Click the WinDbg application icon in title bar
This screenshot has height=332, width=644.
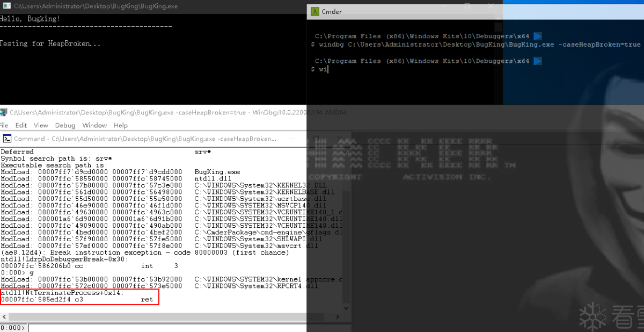[x=3, y=112]
